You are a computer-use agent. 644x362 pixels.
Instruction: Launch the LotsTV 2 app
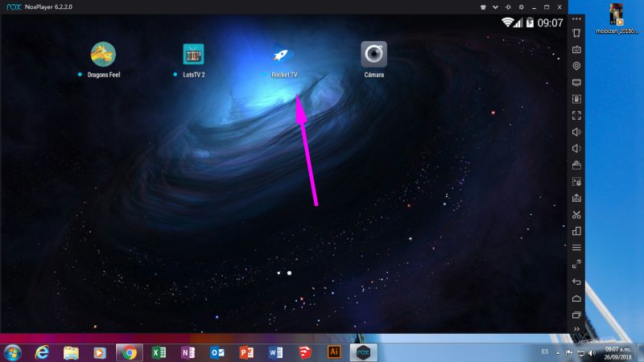click(193, 54)
